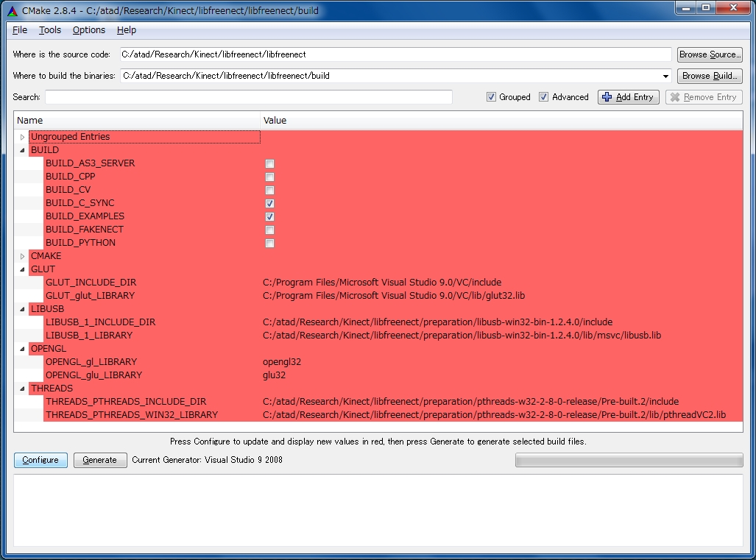Toggle the Grouped checkbox
756x560 pixels.
coord(491,97)
